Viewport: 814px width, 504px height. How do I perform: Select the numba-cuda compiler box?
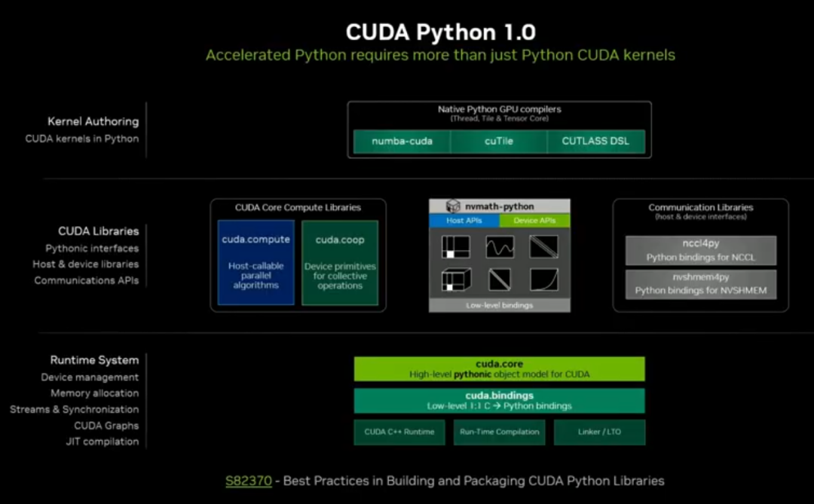click(402, 141)
